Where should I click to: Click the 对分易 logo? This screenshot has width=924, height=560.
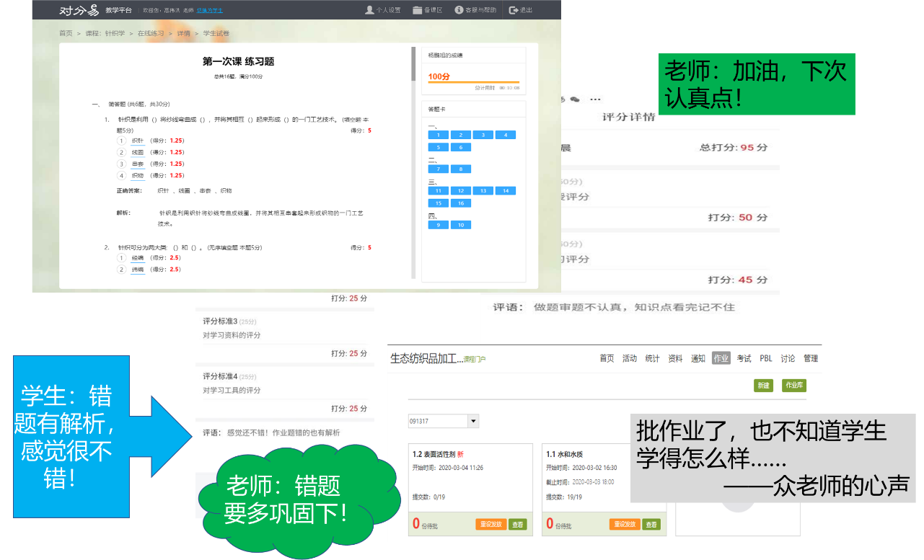[x=79, y=10]
